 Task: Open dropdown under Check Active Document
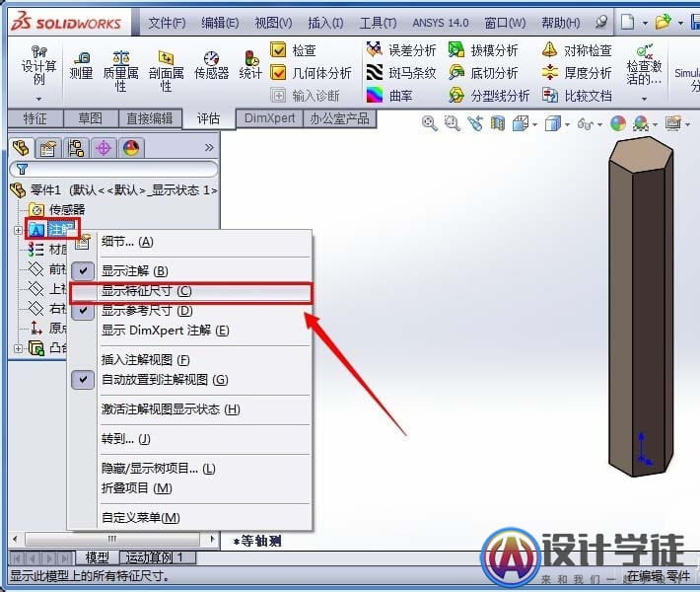[x=644, y=99]
